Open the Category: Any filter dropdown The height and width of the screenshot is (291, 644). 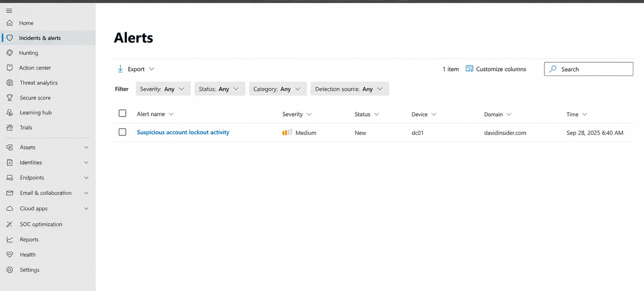(278, 89)
